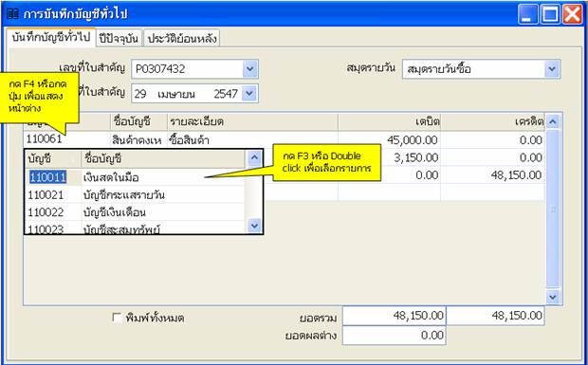Open the voucher number P0307432 dropdown arrow
The height and width of the screenshot is (365, 588).
[x=250, y=69]
